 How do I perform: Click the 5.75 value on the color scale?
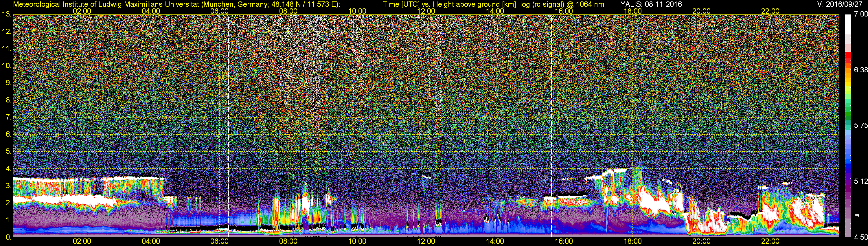[860, 125]
